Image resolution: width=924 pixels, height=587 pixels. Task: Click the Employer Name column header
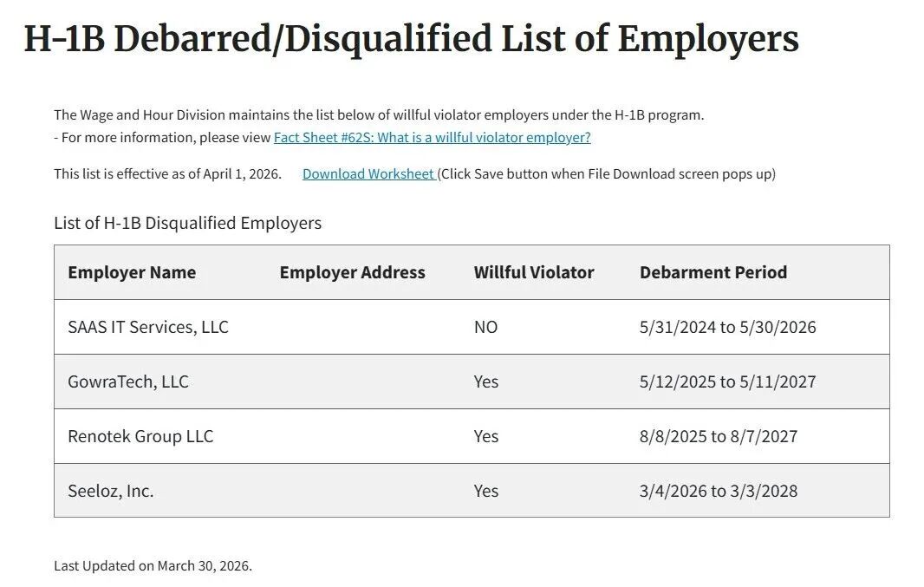click(132, 272)
